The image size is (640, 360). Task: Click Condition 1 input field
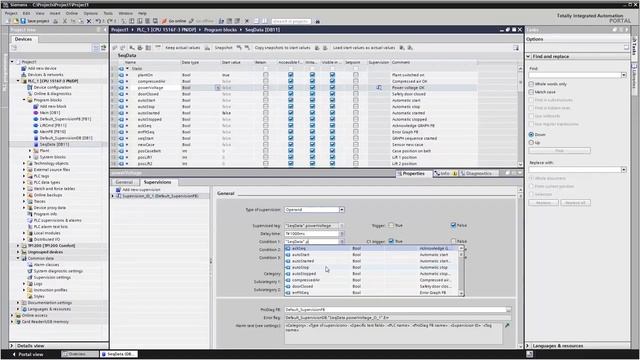[x=311, y=241]
